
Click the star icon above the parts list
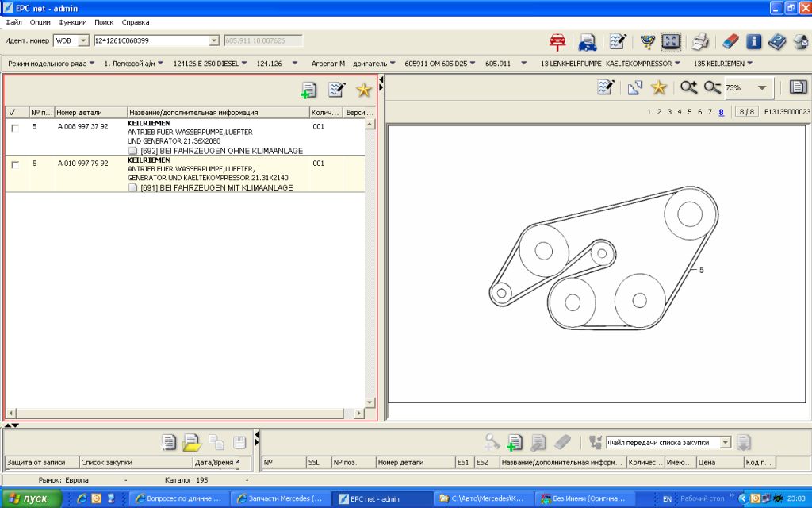point(364,90)
